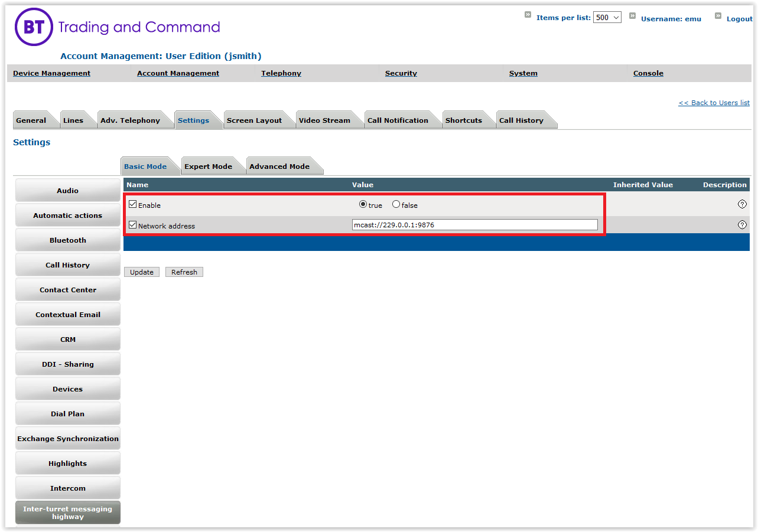Open Exchange Synchronization settings category
This screenshot has width=758, height=532.
tap(68, 439)
